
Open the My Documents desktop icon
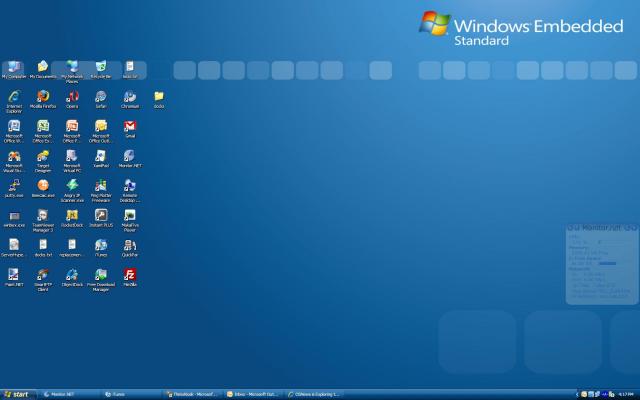click(43, 69)
